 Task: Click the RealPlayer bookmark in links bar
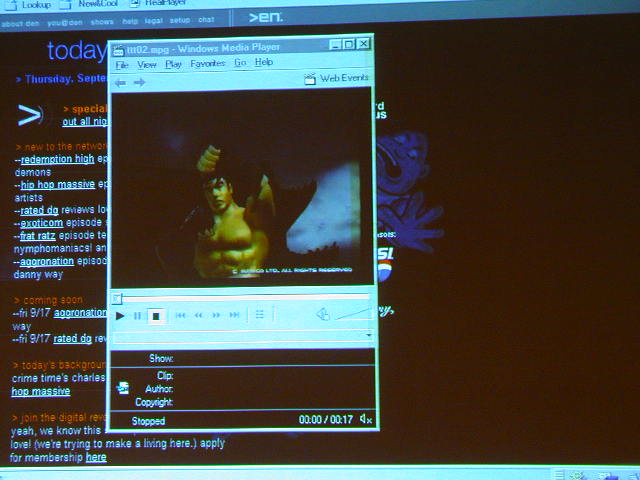pos(159,4)
